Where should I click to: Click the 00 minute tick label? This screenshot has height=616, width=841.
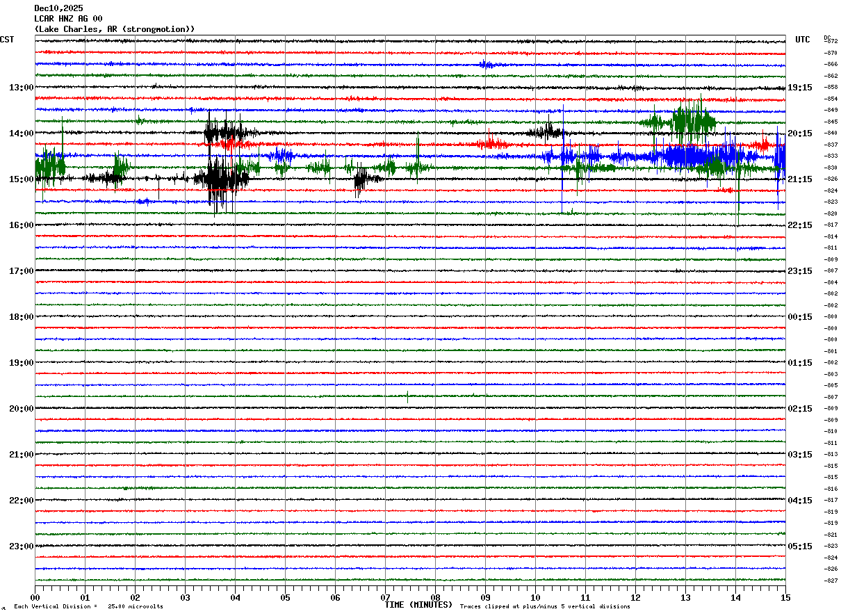(x=35, y=597)
